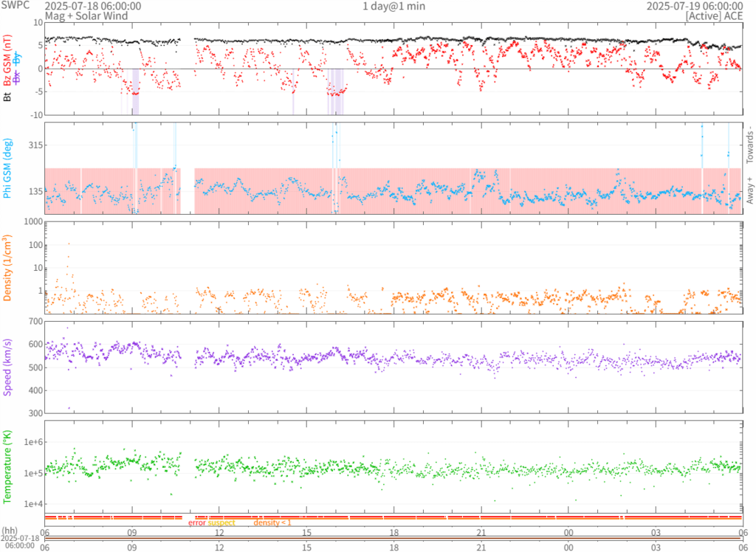This screenshot has width=756, height=552.
Task: Select the Phi GSM (deg) axis label
Action: 8,168
